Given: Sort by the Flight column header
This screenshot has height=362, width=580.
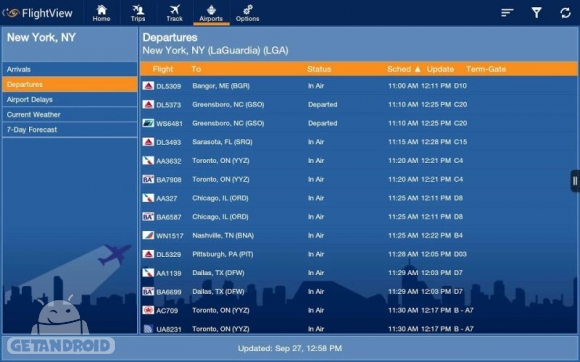Looking at the screenshot, I should tap(163, 69).
